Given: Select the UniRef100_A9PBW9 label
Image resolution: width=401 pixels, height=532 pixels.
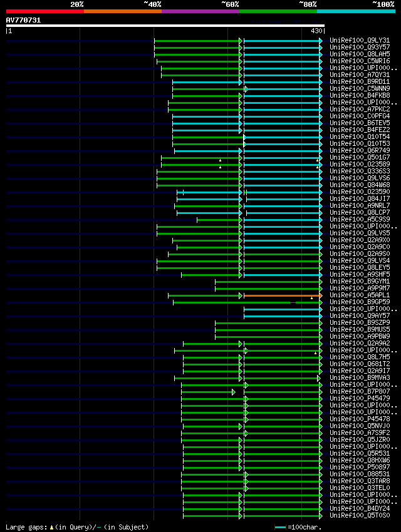Looking at the screenshot, I should pyautogui.click(x=360, y=336).
